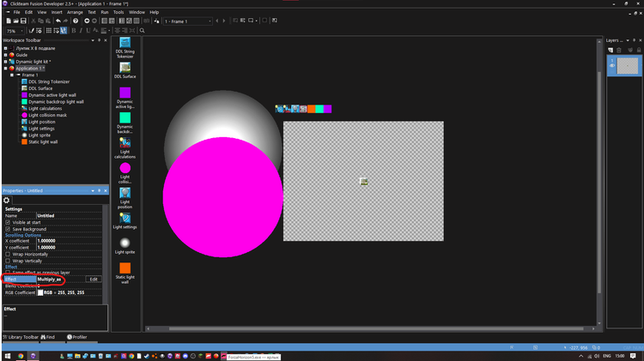
Task: Go to previous frame arrow
Action: pos(217,21)
